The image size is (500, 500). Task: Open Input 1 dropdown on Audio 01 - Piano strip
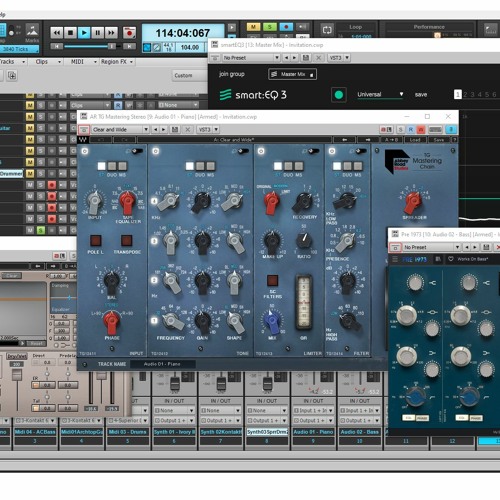coord(313,411)
